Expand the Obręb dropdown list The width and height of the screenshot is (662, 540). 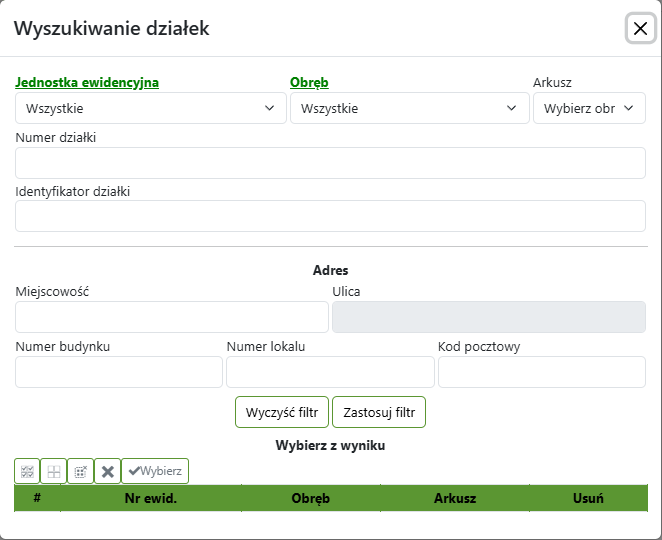409,108
